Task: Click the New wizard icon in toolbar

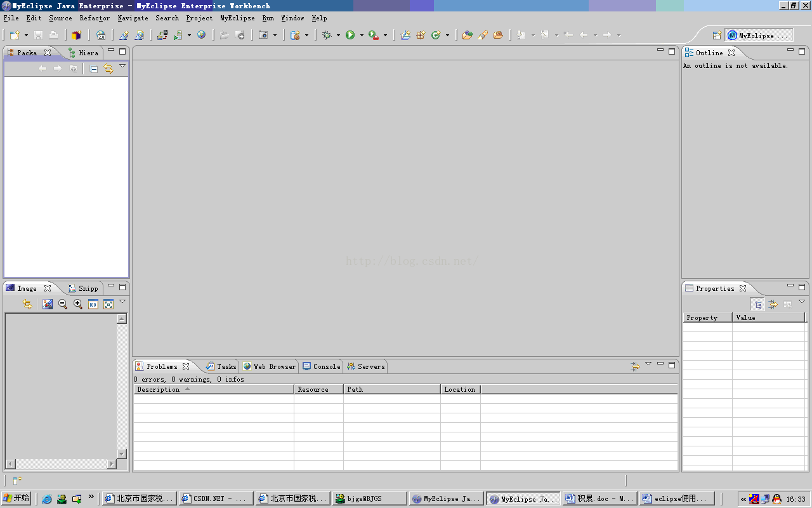Action: click(x=14, y=36)
